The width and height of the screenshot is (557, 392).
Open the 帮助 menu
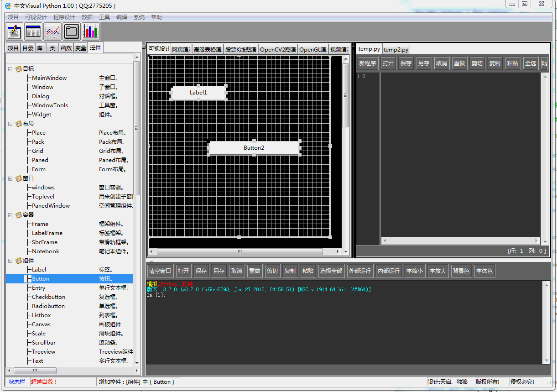pyautogui.click(x=156, y=17)
